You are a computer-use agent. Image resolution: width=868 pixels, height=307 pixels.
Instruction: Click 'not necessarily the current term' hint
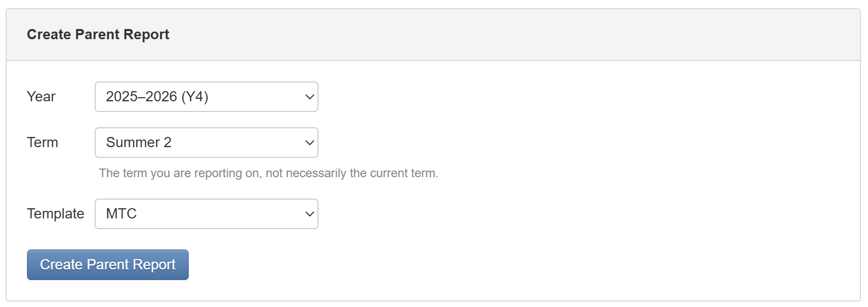coord(351,173)
